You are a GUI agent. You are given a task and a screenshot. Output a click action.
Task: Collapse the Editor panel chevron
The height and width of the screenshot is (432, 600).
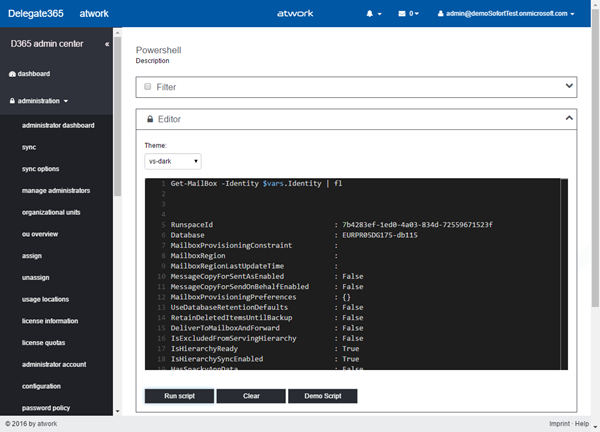(569, 118)
